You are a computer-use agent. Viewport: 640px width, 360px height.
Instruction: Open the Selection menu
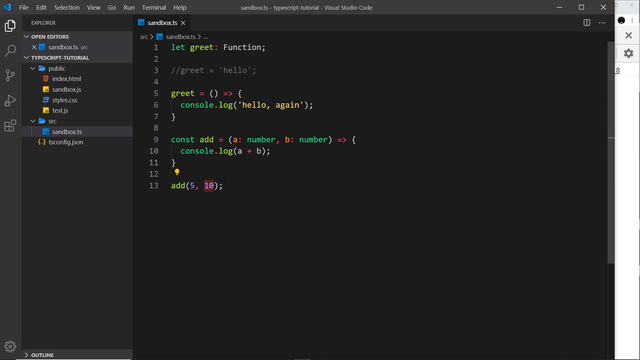[67, 7]
